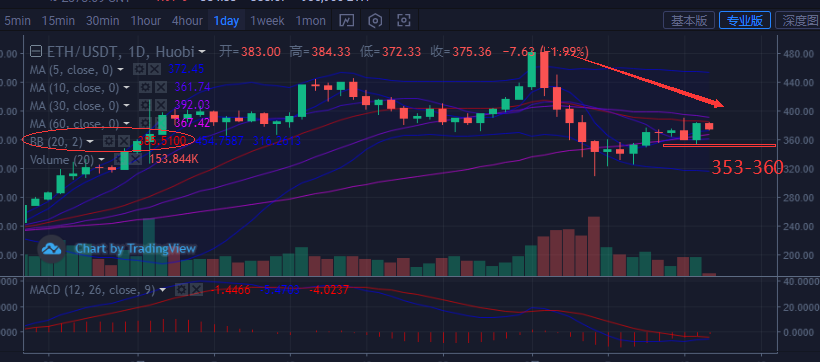Click the 400.00 price axis label
The width and height of the screenshot is (820, 362).
pos(798,111)
